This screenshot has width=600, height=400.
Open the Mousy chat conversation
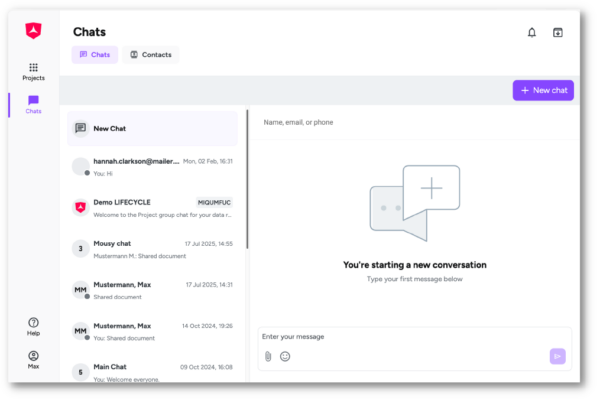153,249
